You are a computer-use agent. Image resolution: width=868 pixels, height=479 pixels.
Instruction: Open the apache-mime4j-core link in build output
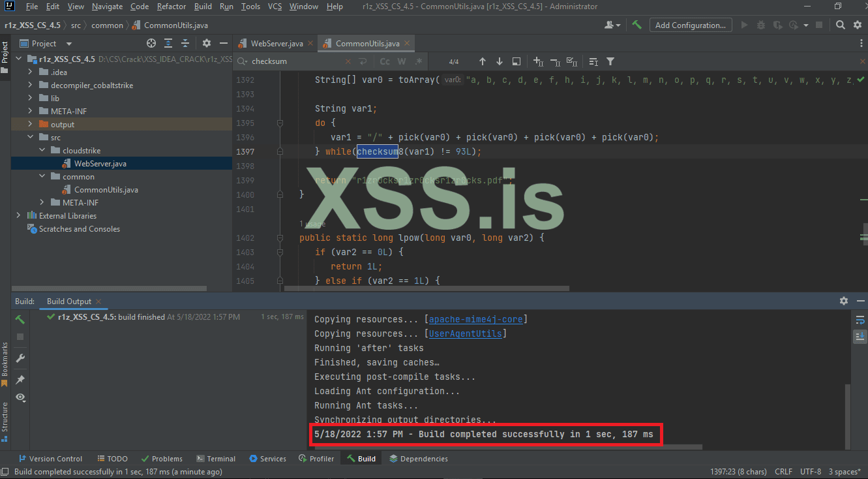477,320
